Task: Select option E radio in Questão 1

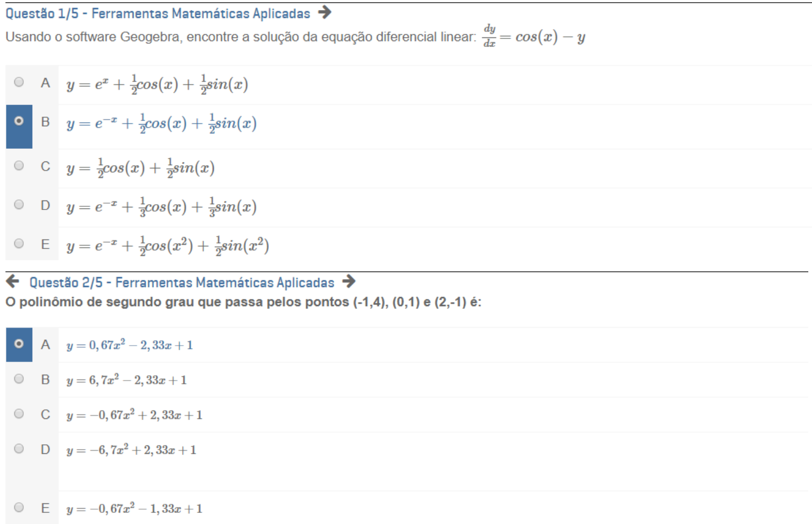Action: point(19,243)
